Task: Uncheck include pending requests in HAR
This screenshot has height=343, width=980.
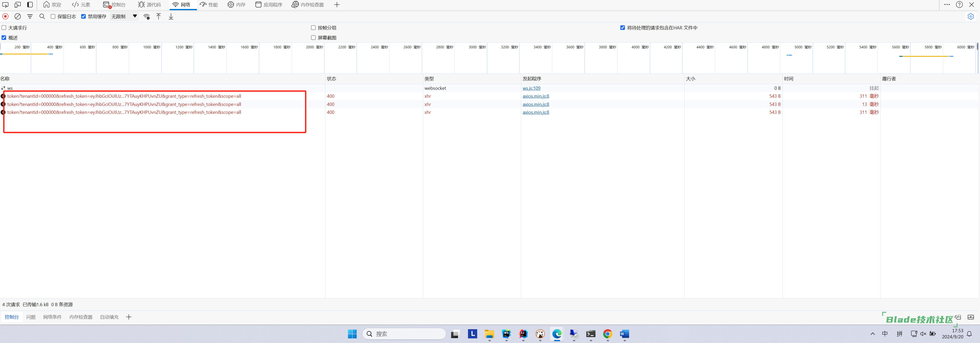Action: pos(622,28)
